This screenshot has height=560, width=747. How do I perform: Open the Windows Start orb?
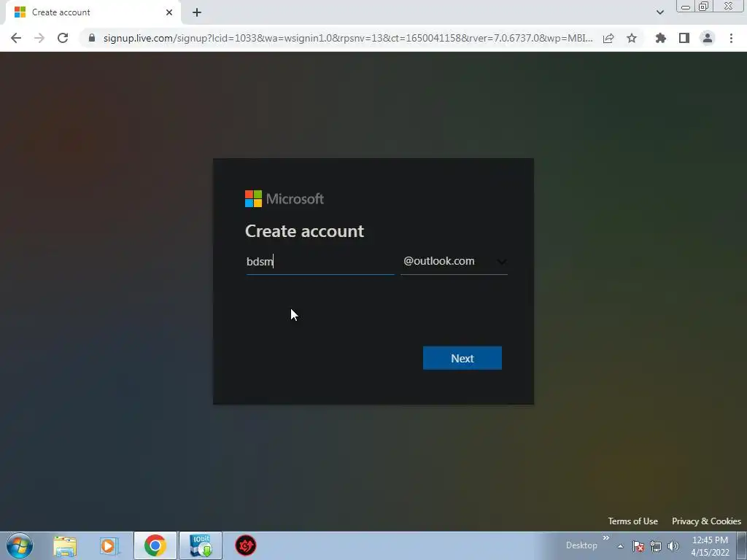(x=20, y=545)
